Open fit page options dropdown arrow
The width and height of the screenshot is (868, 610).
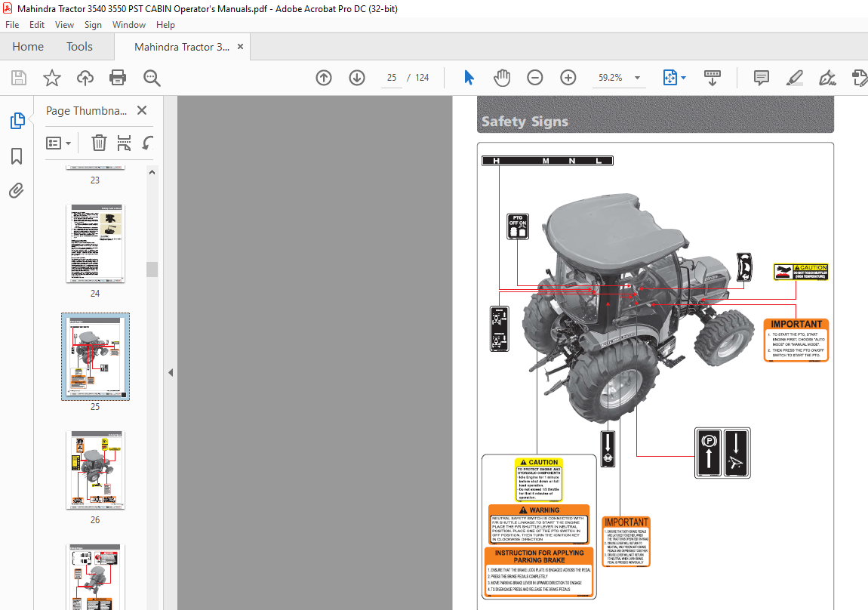coord(684,78)
